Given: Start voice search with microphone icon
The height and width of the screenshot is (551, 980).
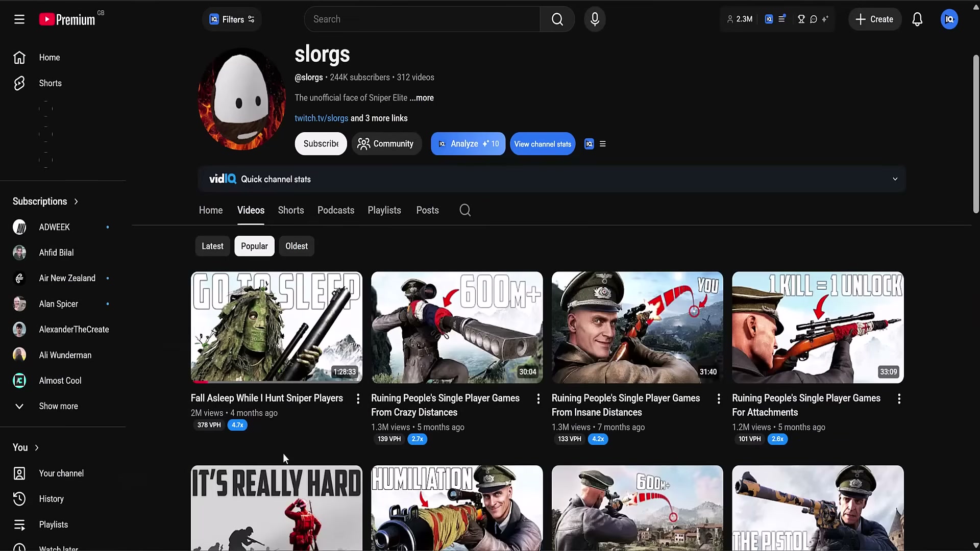Looking at the screenshot, I should click(x=595, y=19).
